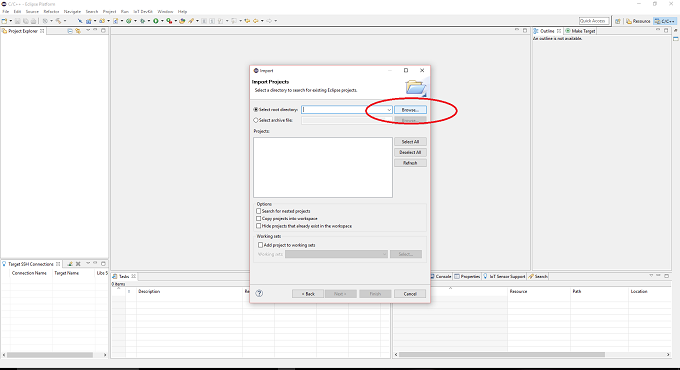Click Cancel button in Import dialog

(410, 294)
